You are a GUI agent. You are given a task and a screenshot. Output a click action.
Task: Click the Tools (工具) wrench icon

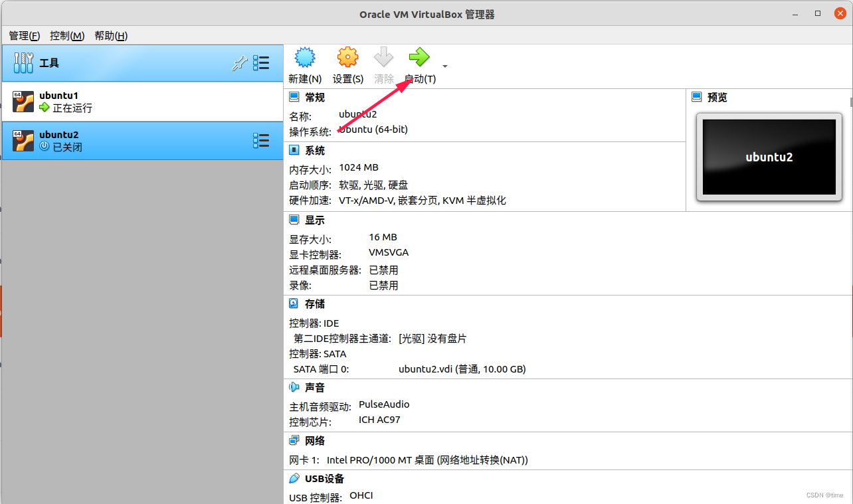click(x=23, y=63)
